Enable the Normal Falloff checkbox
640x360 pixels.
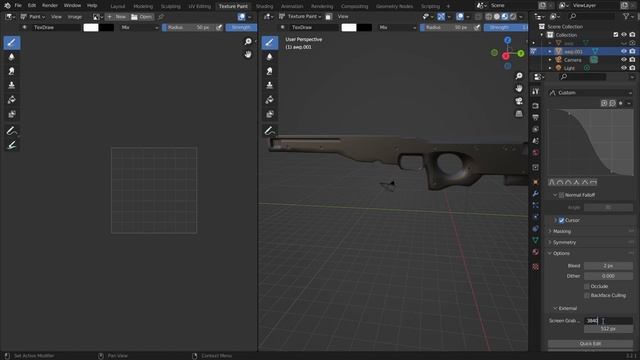(x=562, y=195)
